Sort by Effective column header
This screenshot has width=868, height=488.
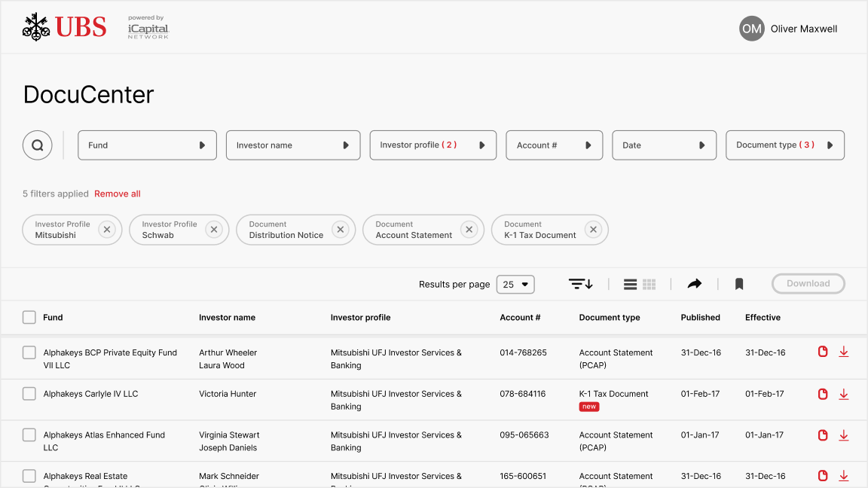[763, 317]
